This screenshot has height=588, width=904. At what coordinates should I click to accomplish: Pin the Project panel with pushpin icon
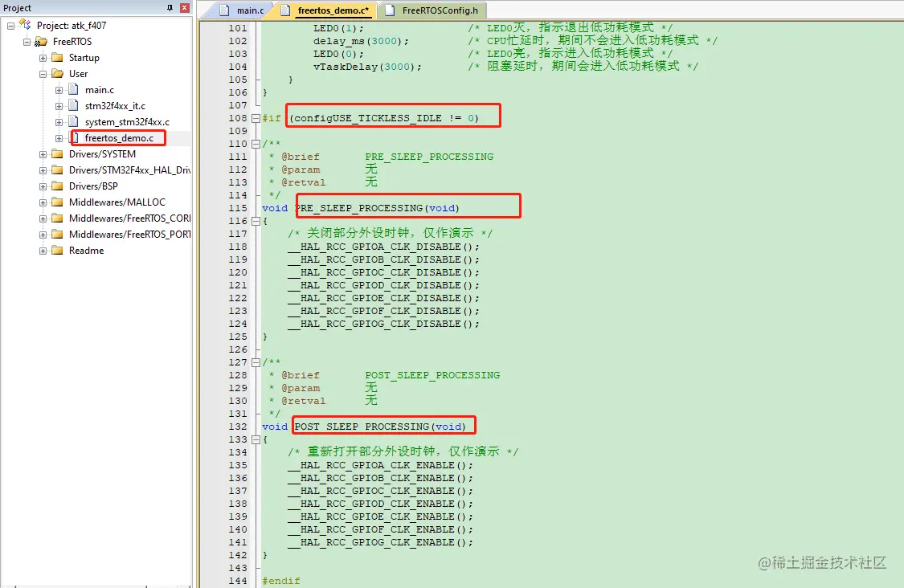(x=170, y=7)
